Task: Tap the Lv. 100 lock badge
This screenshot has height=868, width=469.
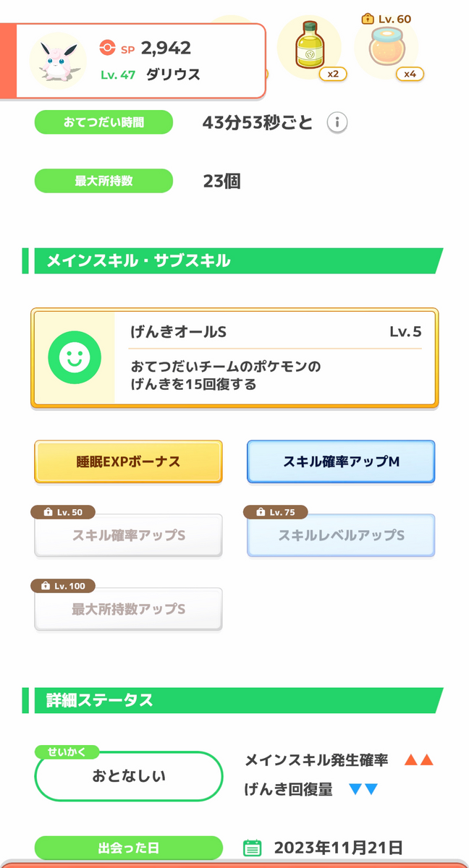Action: click(x=63, y=586)
